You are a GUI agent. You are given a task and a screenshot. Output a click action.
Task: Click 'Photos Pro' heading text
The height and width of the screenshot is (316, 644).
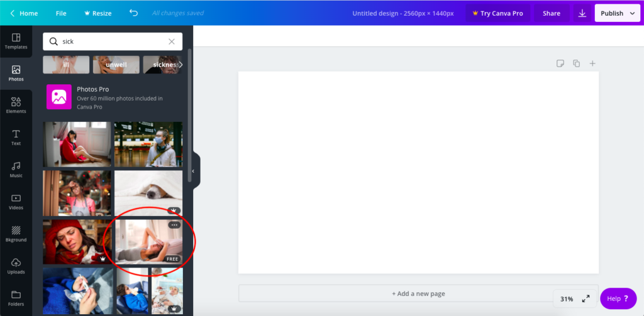coord(93,89)
